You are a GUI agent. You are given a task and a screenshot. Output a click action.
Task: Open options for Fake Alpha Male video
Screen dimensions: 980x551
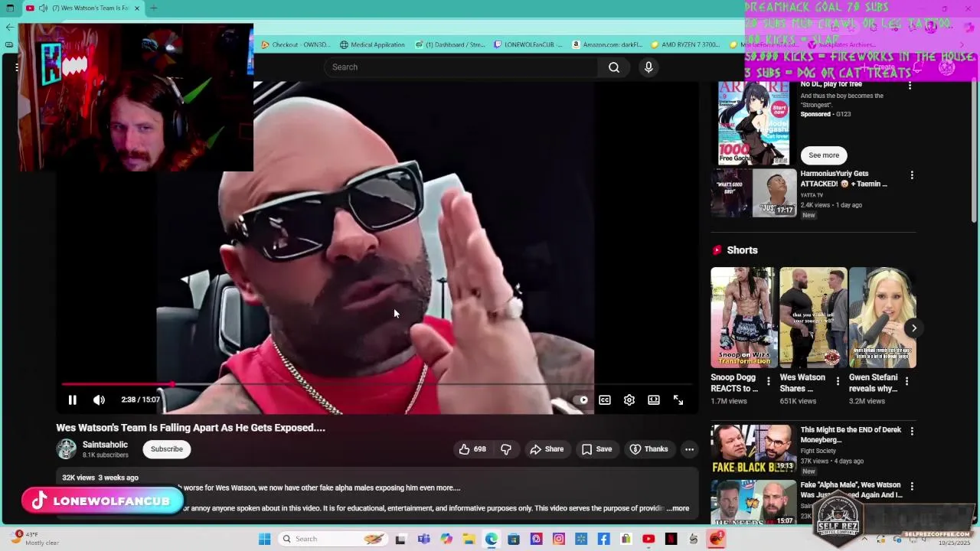click(912, 486)
